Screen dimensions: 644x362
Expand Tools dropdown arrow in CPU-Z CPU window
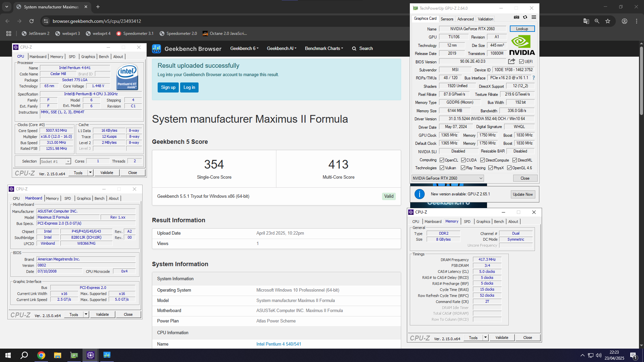90,173
